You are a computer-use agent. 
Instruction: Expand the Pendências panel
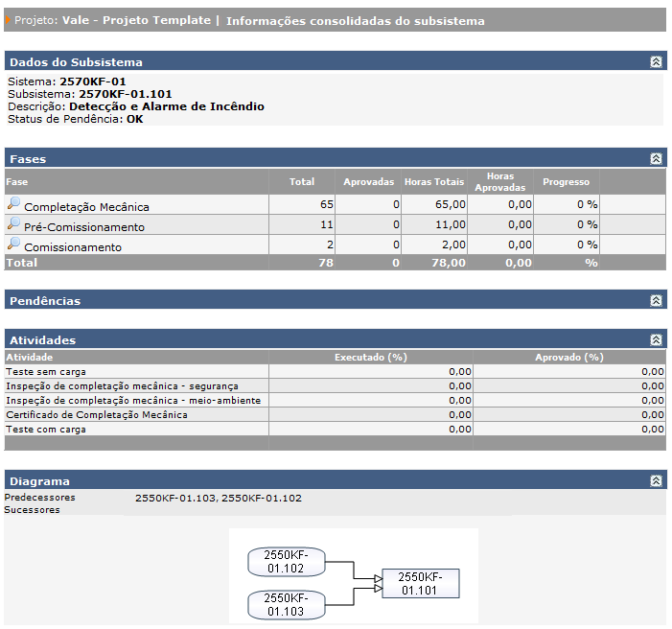point(656,300)
